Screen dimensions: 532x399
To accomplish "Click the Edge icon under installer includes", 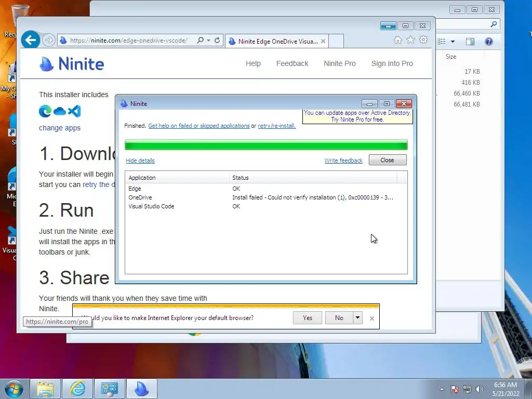I will (45, 111).
